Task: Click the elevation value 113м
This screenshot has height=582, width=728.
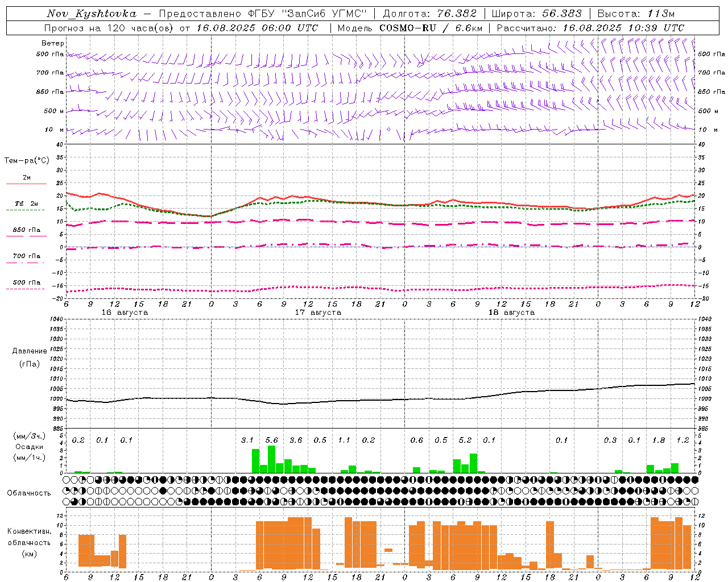Action: click(x=661, y=14)
